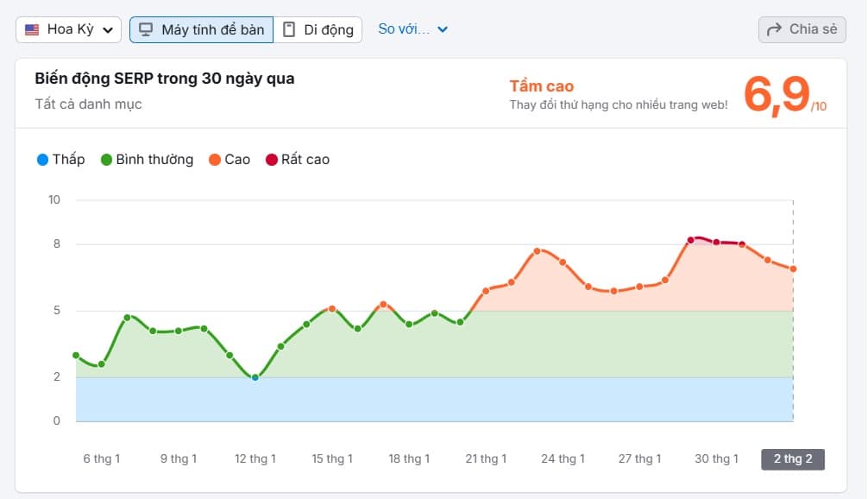
Task: Click the share arrow icon in Chia sẻ
Action: coord(775,28)
